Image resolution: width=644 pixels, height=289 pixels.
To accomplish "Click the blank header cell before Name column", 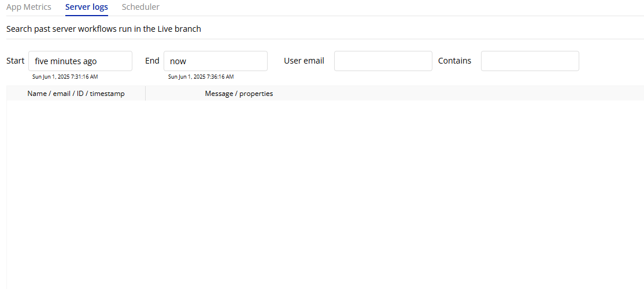I will point(16,94).
